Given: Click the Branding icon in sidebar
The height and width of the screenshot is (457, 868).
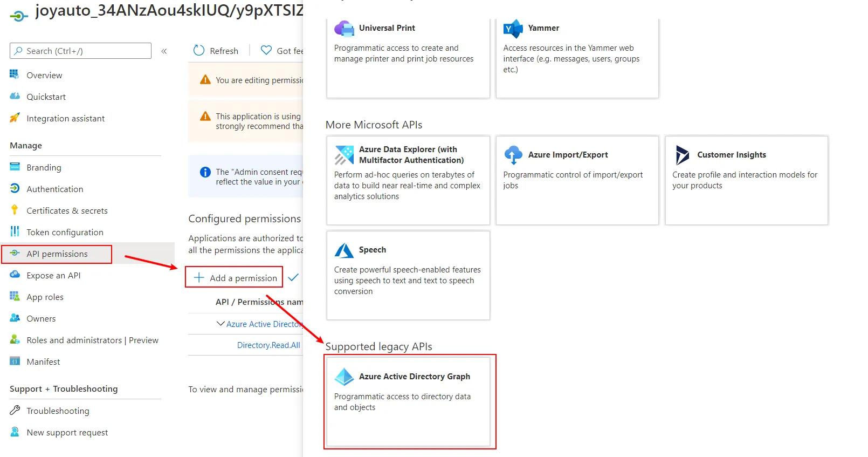Looking at the screenshot, I should (x=15, y=167).
